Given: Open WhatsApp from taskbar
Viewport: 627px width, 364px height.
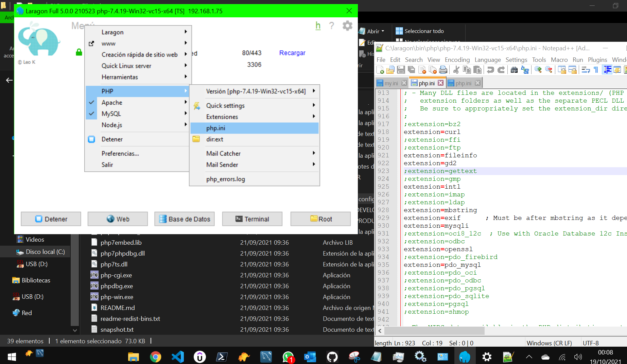Looking at the screenshot, I should click(288, 357).
